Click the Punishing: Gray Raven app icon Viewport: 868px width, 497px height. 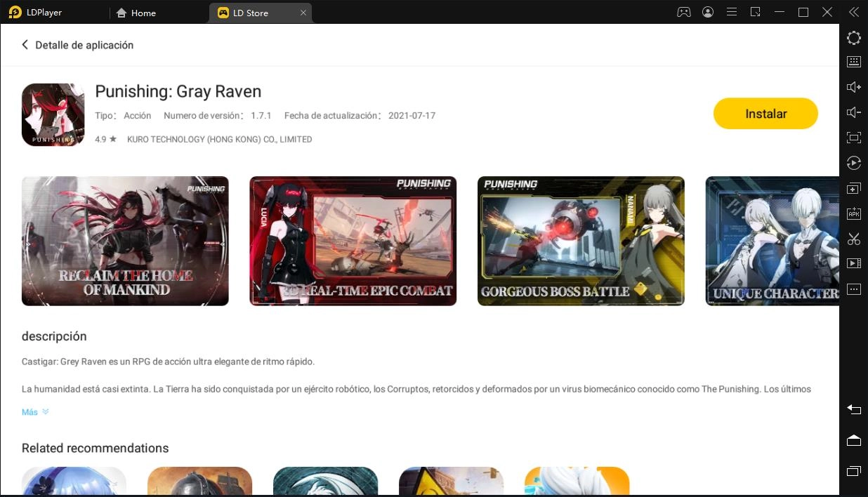pyautogui.click(x=53, y=114)
